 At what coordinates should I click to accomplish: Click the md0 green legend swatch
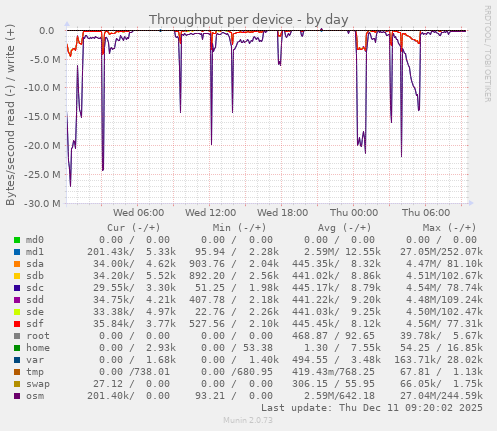coord(17,240)
